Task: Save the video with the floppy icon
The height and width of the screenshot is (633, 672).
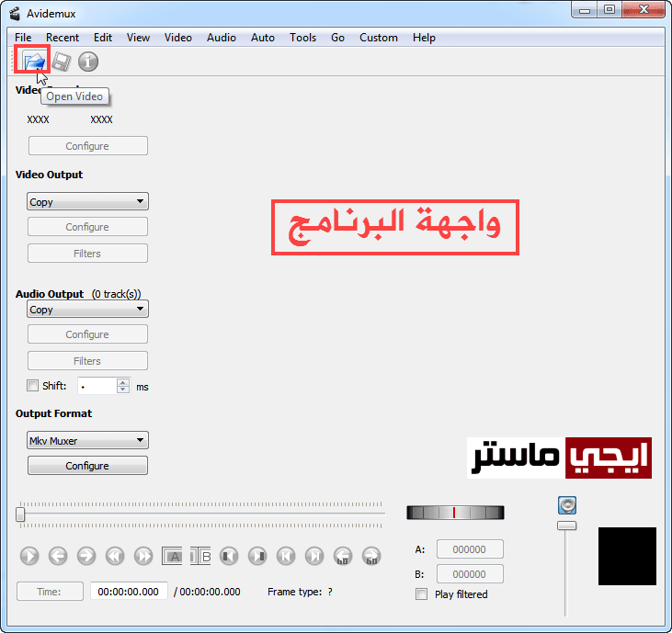Action: coord(61,62)
